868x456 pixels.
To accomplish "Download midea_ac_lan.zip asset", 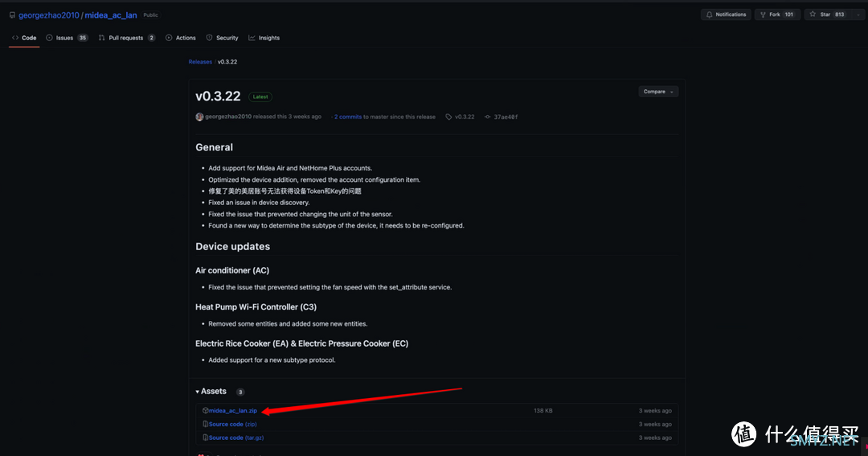I will coord(233,411).
